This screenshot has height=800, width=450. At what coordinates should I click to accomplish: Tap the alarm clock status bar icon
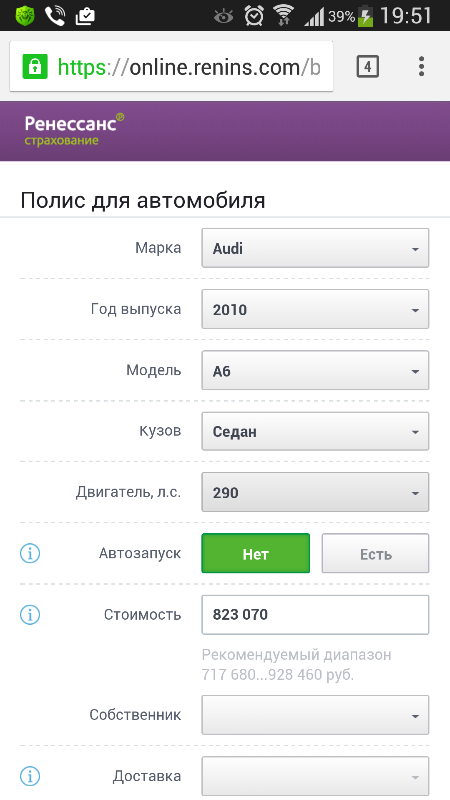point(254,16)
